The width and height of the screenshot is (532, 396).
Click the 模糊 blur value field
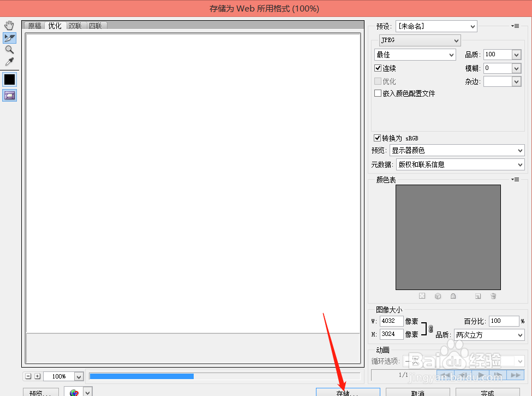click(498, 68)
